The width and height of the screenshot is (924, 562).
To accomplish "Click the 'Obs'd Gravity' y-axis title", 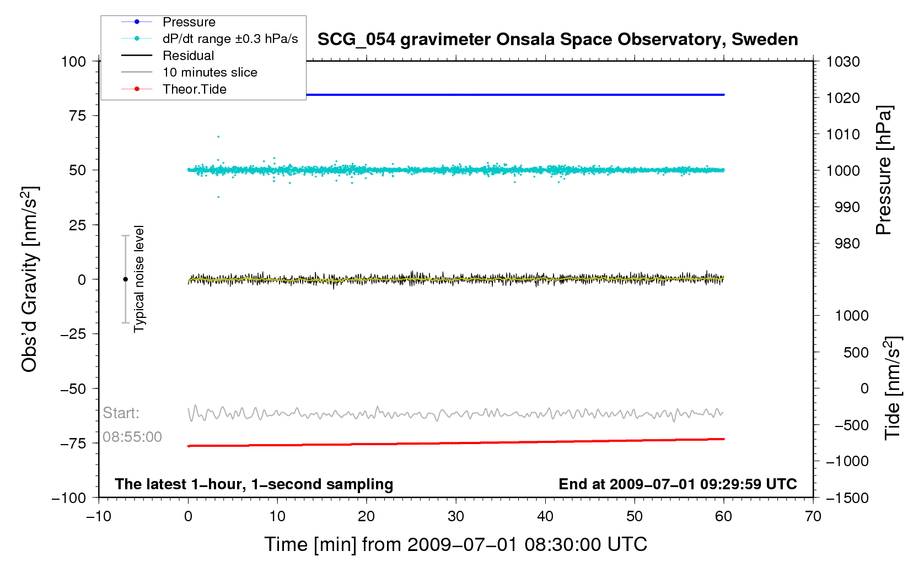I will [x=30, y=279].
